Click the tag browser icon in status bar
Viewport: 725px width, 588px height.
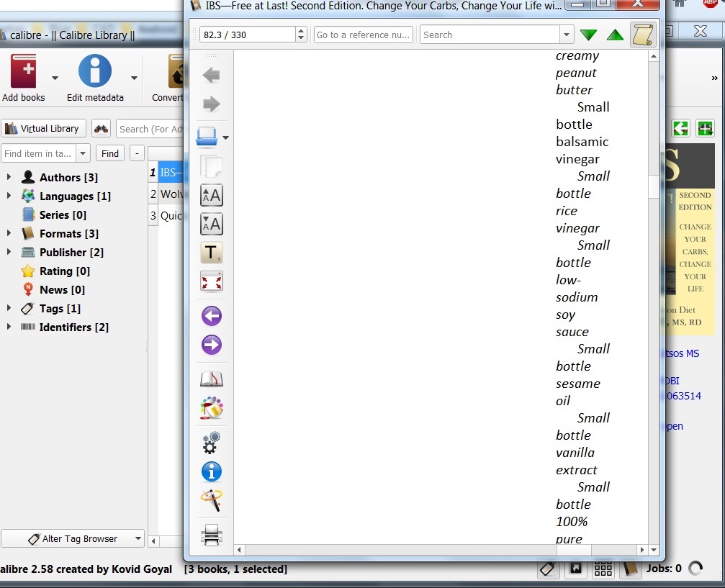(547, 569)
